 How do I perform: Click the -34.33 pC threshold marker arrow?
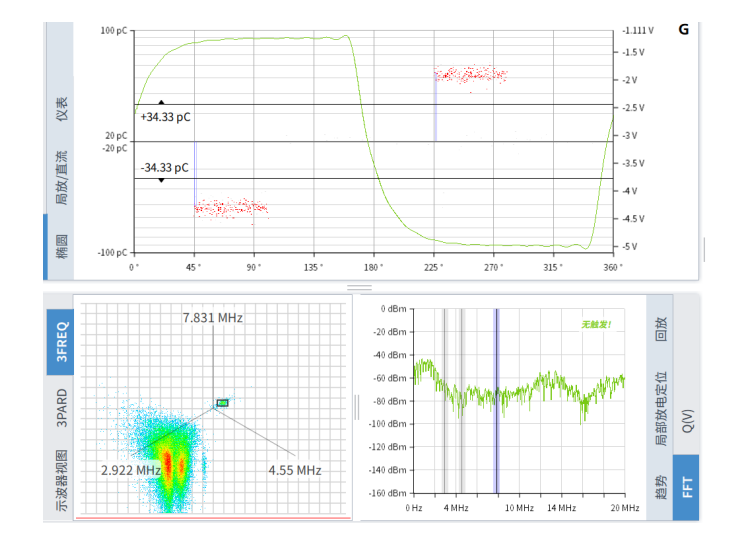coord(161,181)
